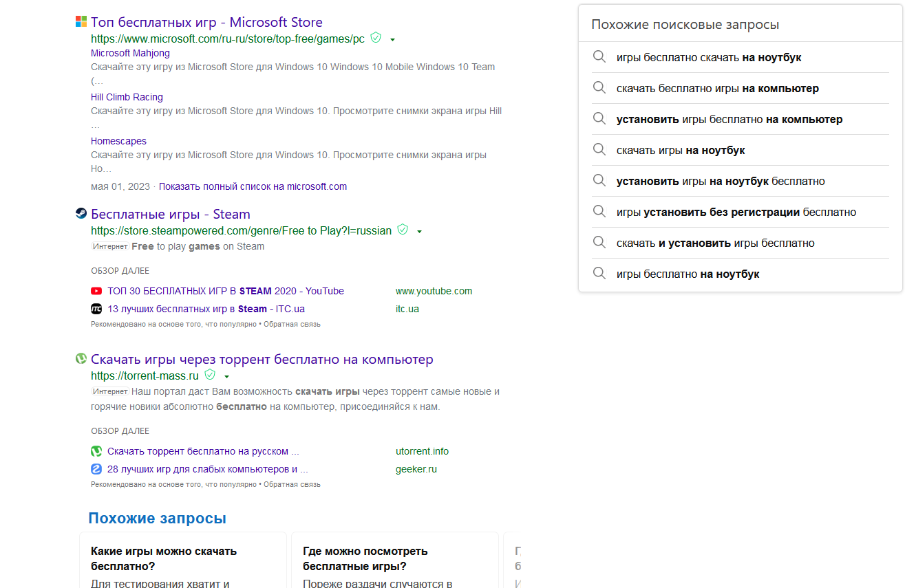
Task: Click search icon for 'игры бесплатно скачать на ноутбук'
Action: (599, 57)
